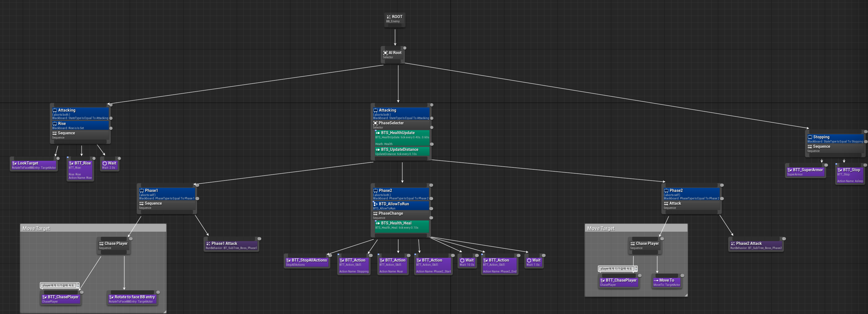Click the BTS_HealthUpdate service icon

click(377, 133)
